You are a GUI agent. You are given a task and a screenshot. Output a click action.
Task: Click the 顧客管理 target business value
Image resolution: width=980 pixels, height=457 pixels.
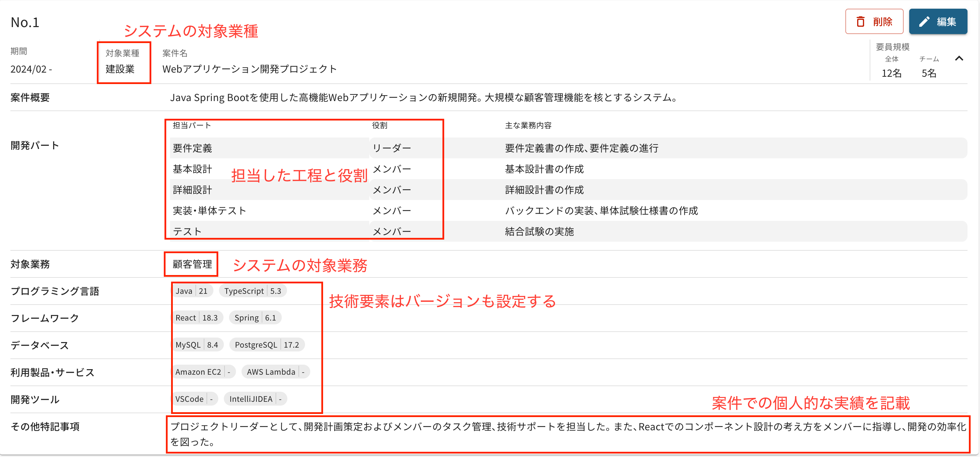point(192,264)
